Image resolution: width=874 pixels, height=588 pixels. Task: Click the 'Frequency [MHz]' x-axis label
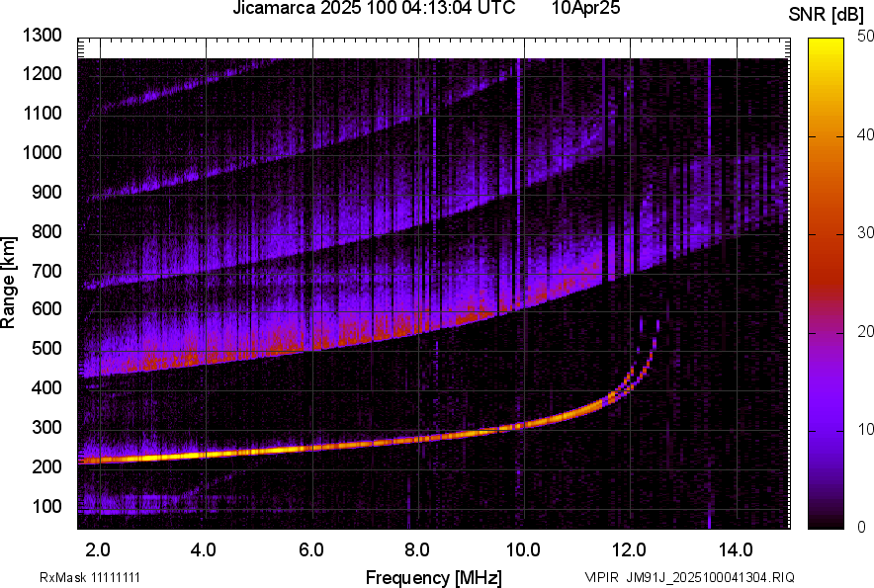[x=433, y=577]
